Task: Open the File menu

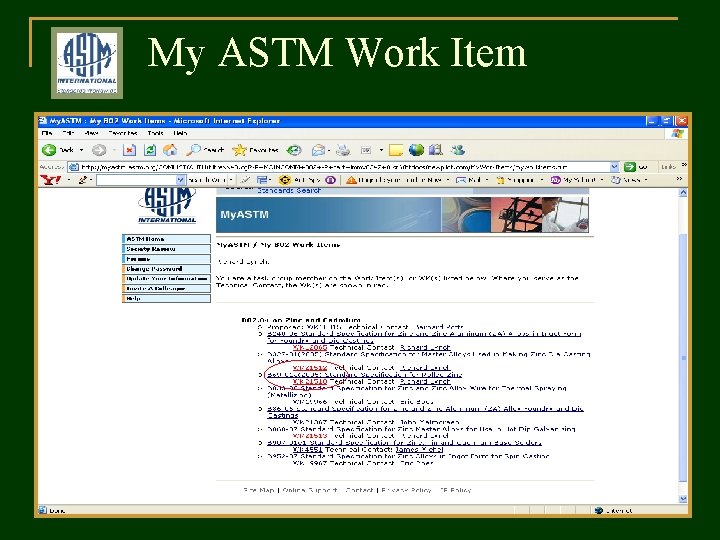Action: click(x=47, y=133)
